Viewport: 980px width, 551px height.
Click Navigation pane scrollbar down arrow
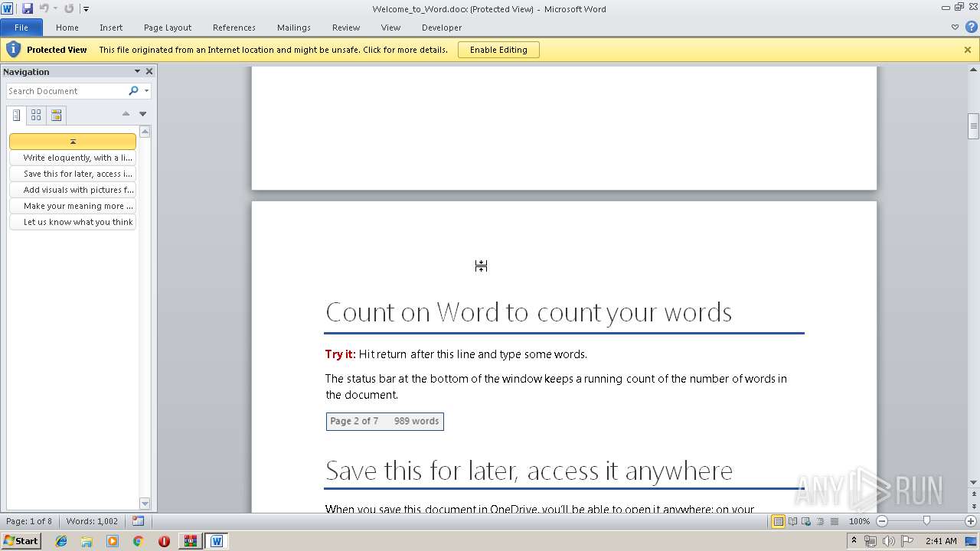(145, 504)
